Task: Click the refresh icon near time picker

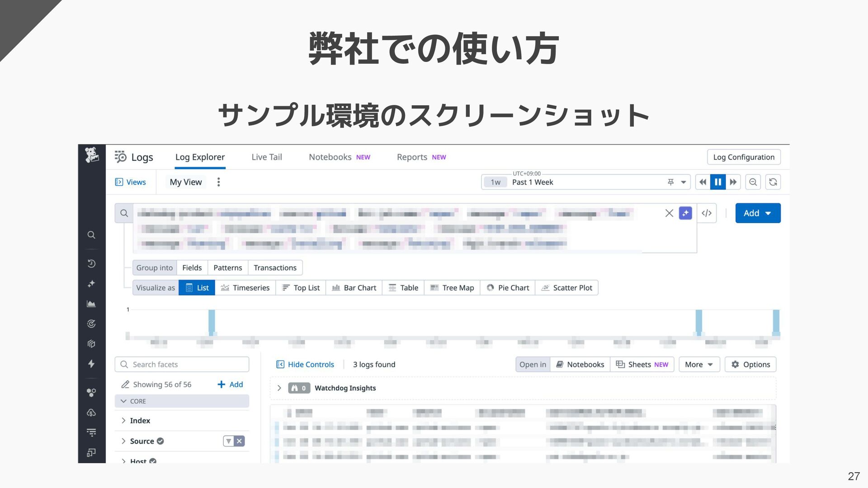Action: (x=773, y=182)
